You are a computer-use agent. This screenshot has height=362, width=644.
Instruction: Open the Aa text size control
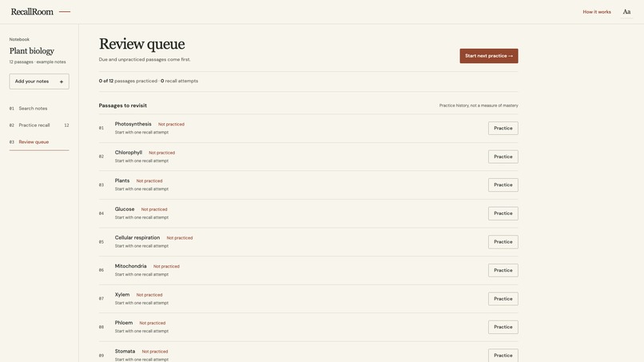tap(626, 12)
